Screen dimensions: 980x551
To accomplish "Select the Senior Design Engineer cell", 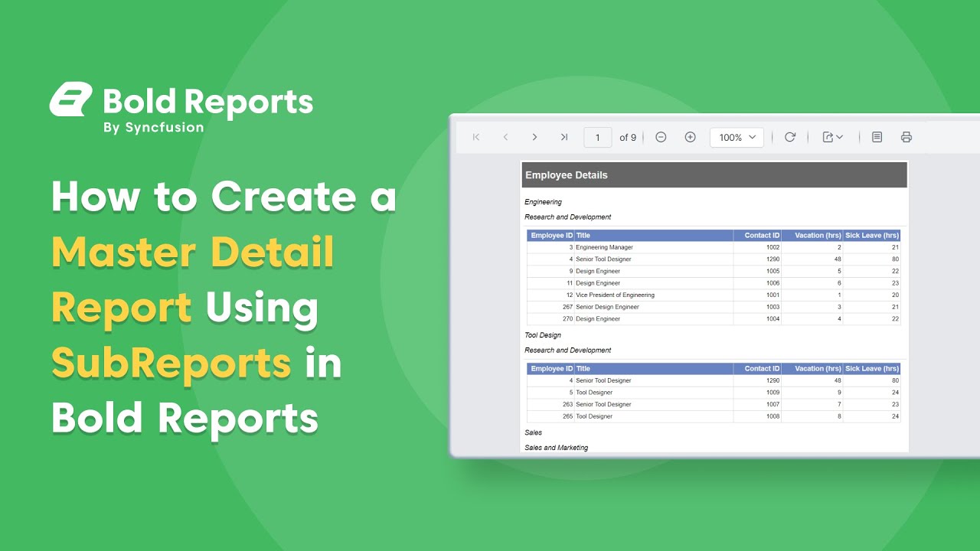I will tap(609, 307).
